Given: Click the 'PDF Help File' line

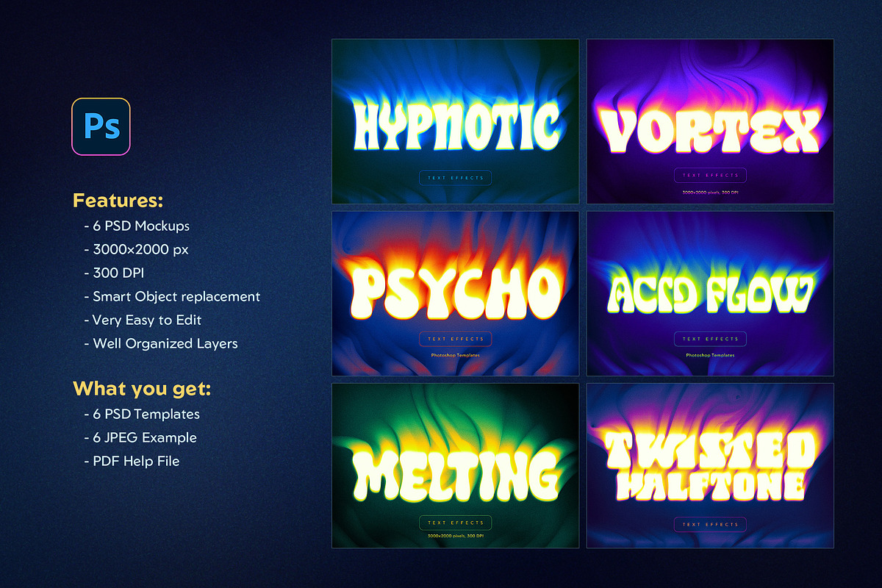Looking at the screenshot, I should coord(132,461).
